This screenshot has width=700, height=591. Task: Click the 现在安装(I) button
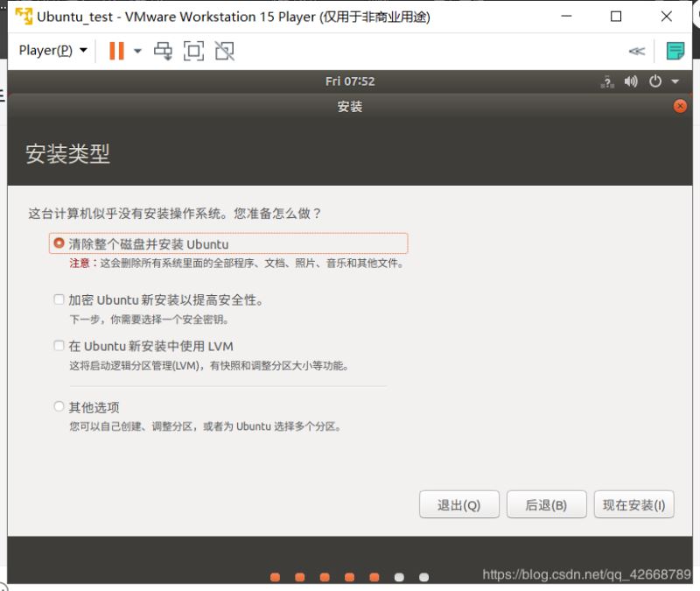click(633, 504)
